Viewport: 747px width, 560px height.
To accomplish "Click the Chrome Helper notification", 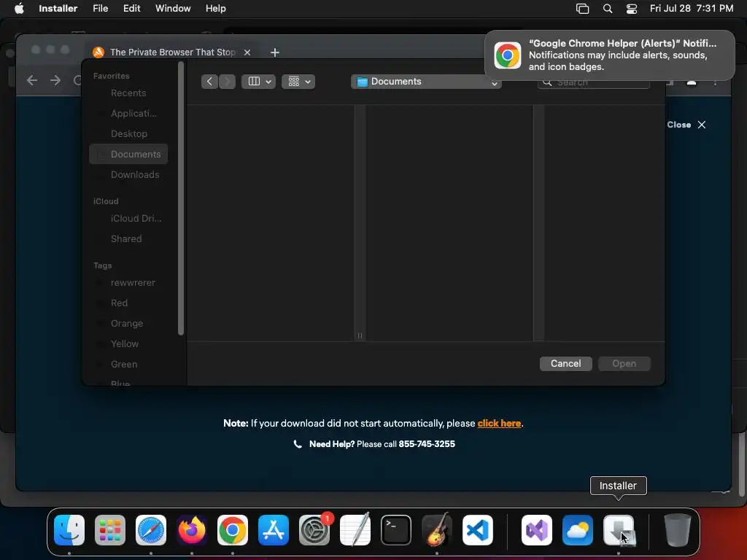I will 610,55.
